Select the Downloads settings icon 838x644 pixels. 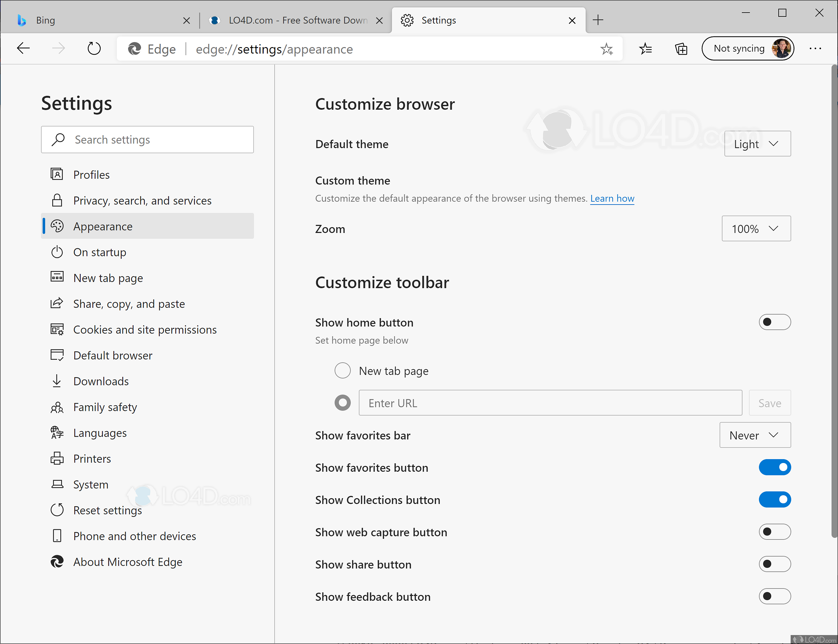(x=57, y=381)
